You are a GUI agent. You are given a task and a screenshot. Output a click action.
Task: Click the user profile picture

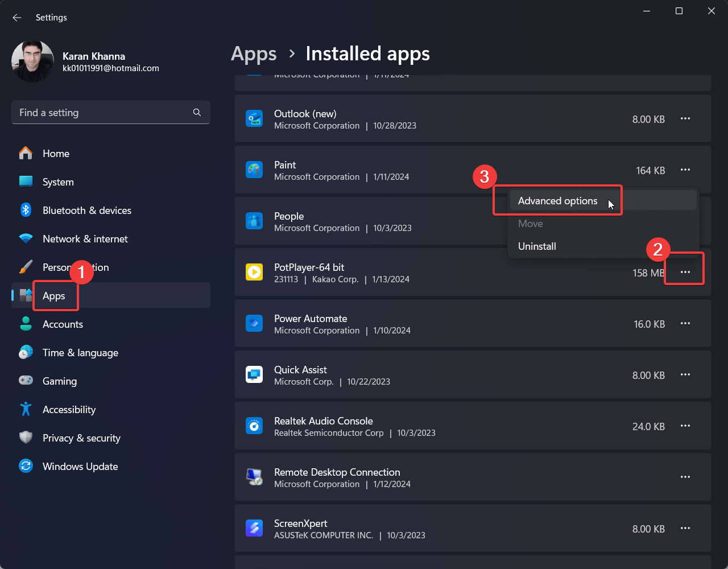[x=32, y=61]
